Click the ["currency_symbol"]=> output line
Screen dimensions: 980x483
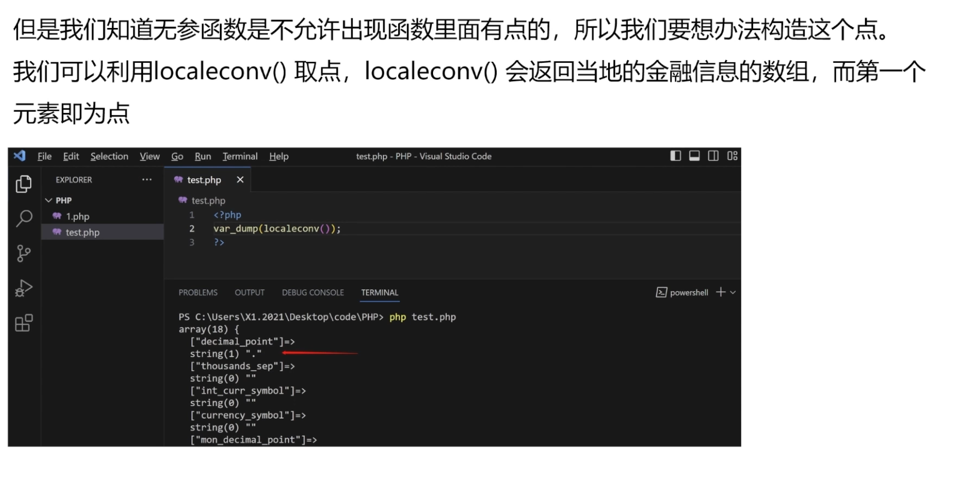[248, 415]
